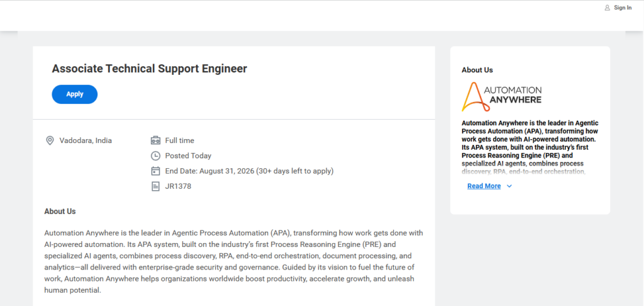This screenshot has width=644, height=306.
Task: Select the job title Associate Technical Support Engineer
Action: pos(150,69)
